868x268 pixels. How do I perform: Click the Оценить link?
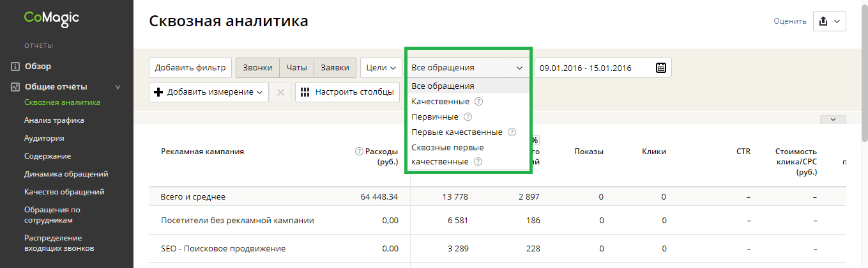[x=789, y=21]
